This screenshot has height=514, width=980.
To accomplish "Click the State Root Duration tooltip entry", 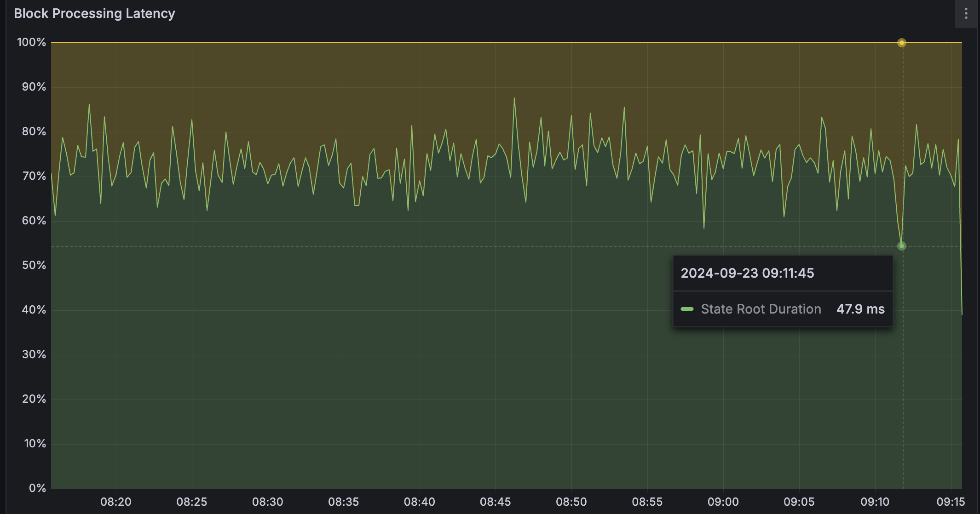I will pyautogui.click(x=761, y=309).
